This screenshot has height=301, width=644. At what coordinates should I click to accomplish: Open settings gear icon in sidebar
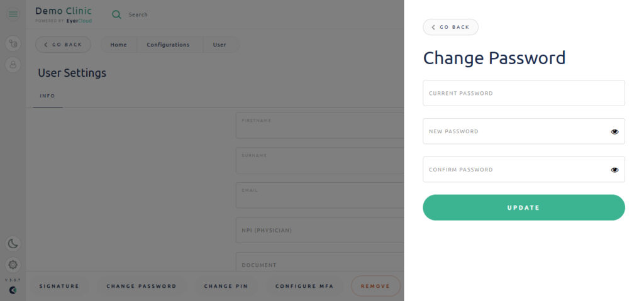pos(13,265)
